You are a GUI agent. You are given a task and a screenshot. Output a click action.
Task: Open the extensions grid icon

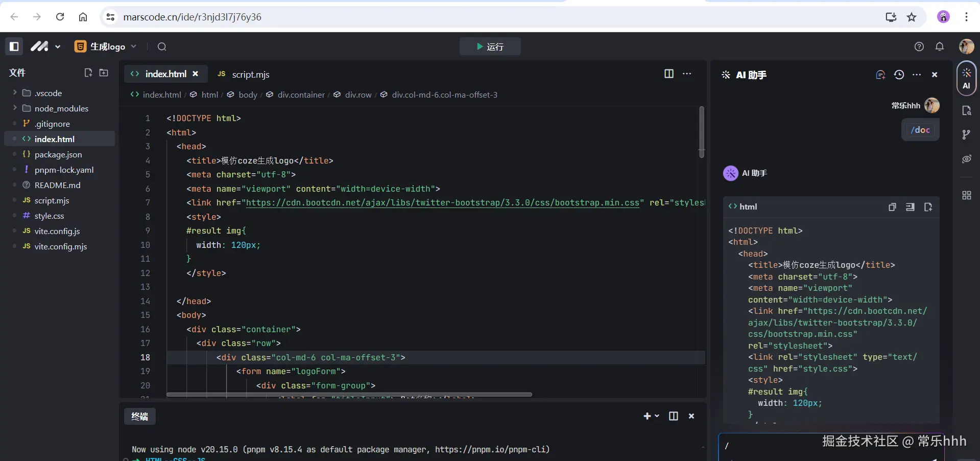tap(966, 195)
